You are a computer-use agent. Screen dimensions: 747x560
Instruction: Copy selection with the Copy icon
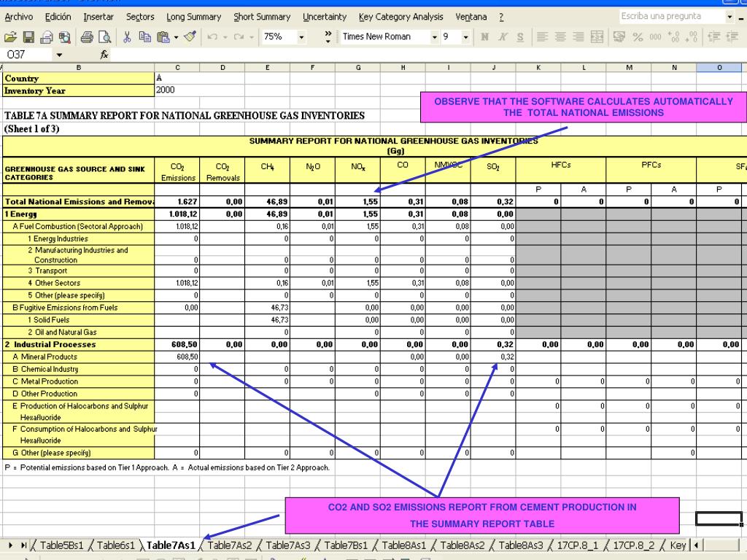[145, 36]
